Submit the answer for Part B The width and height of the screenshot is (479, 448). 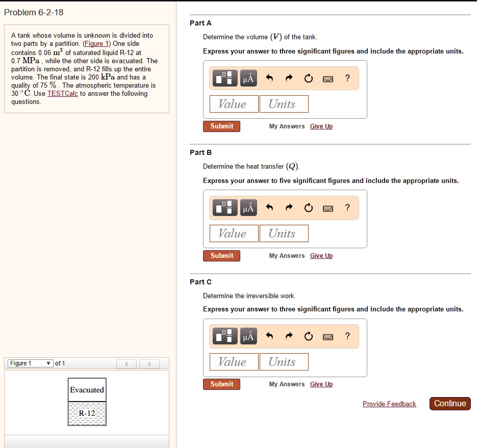pyautogui.click(x=221, y=255)
